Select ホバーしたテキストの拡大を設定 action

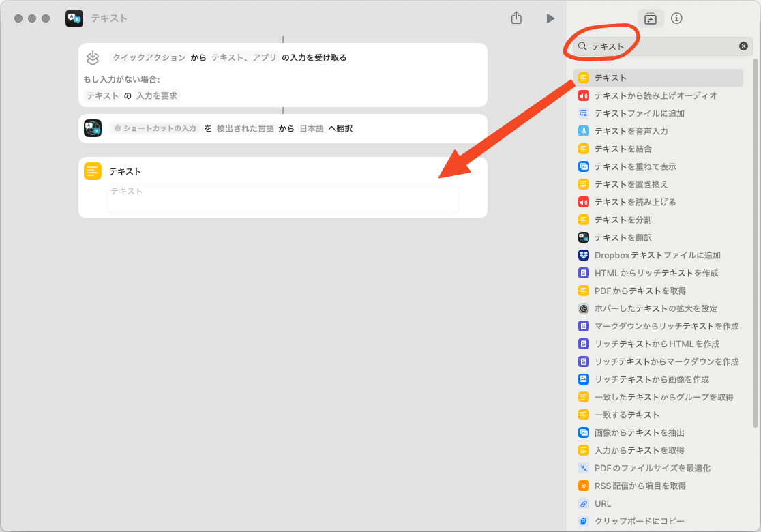pos(657,308)
